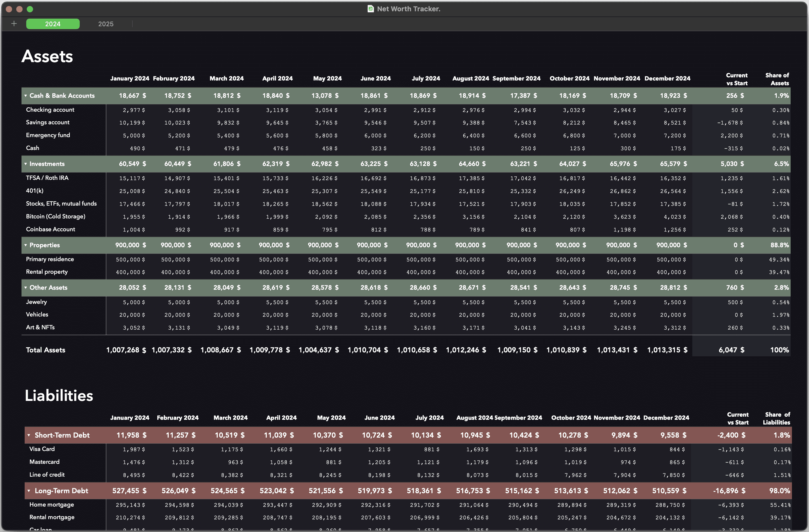
Task: Select the Mastercard row label
Action: [x=44, y=462]
